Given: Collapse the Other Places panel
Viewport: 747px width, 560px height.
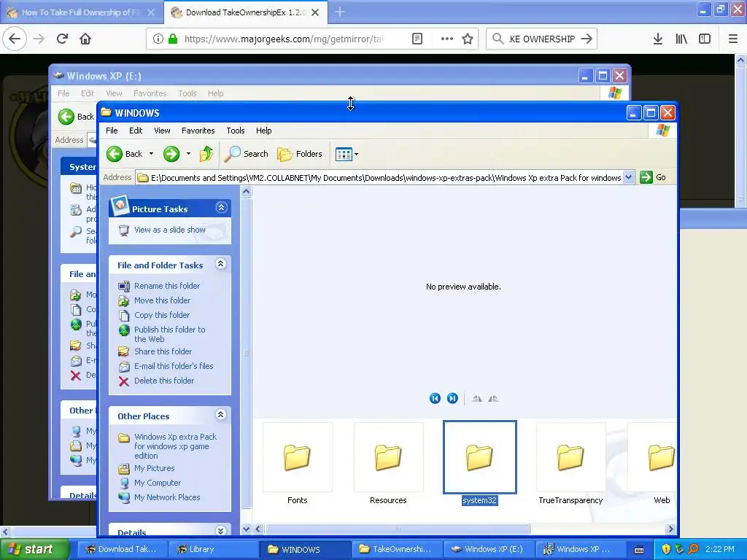Looking at the screenshot, I should [221, 415].
